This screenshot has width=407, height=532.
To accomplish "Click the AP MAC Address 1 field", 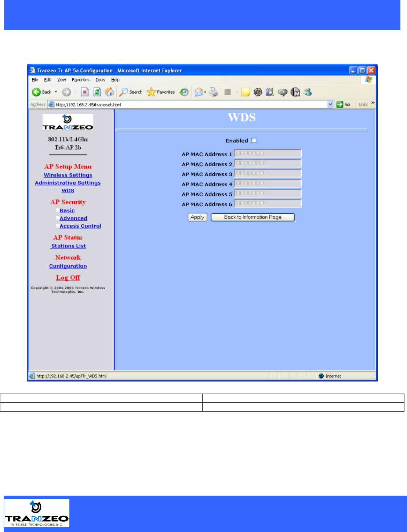I will (268, 153).
